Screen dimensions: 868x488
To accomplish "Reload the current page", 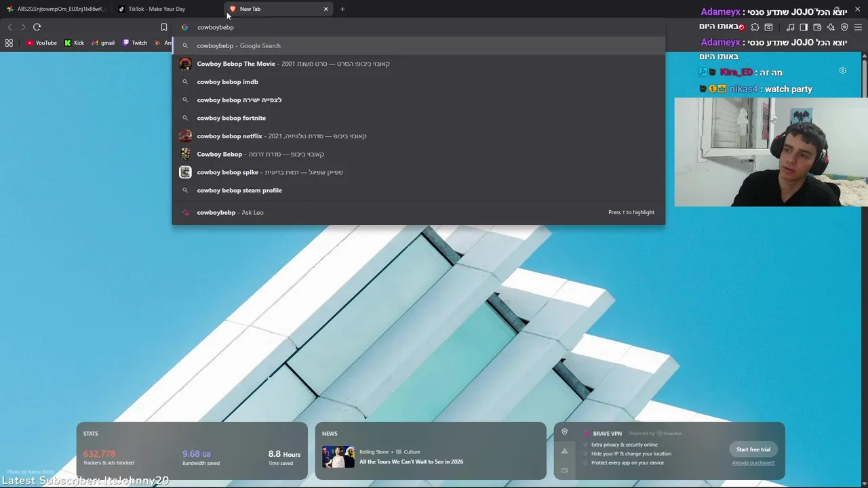I will [37, 27].
